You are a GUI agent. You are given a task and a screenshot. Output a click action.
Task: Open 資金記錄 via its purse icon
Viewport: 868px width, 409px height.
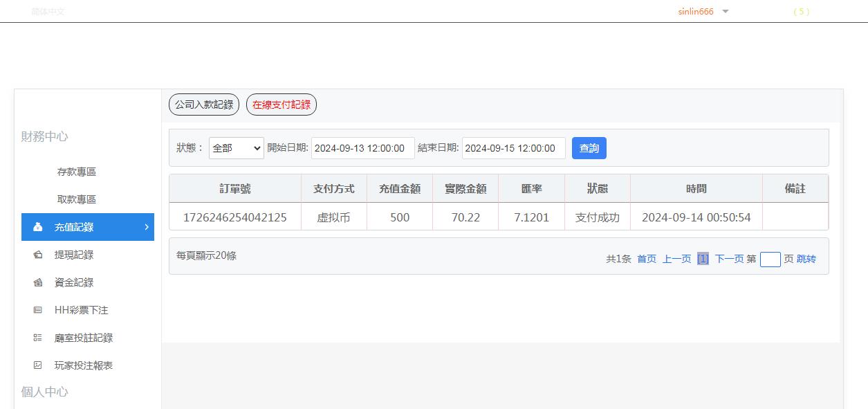[x=37, y=282]
